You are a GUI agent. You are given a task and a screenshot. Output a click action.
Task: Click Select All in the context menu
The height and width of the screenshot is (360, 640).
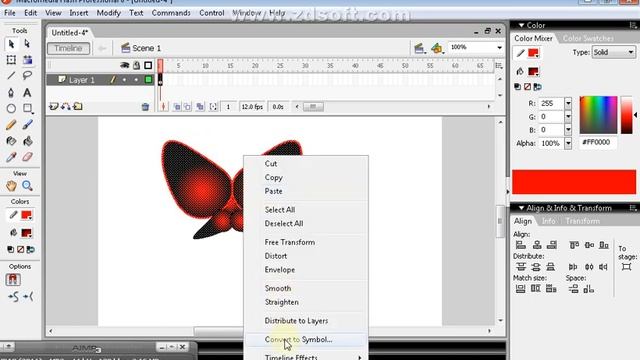click(x=306, y=210)
